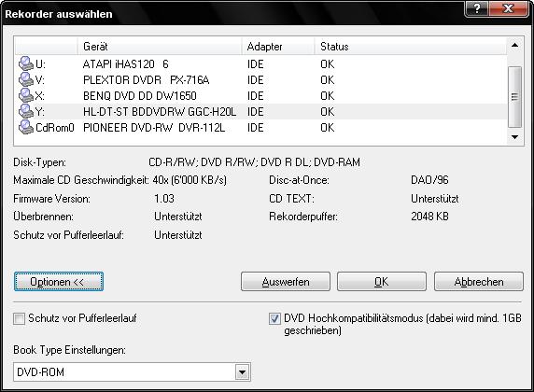
Task: Collapse options with Optionen << button
Action: [59, 282]
